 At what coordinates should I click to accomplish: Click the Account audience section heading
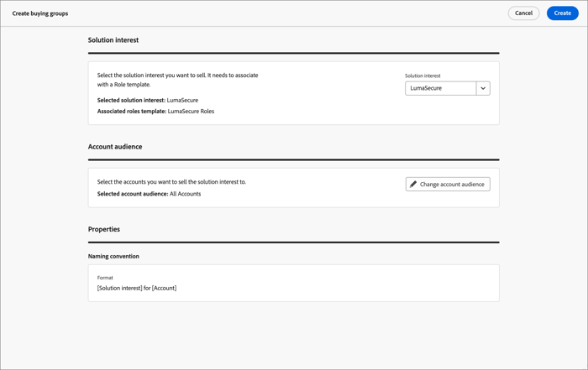115,147
